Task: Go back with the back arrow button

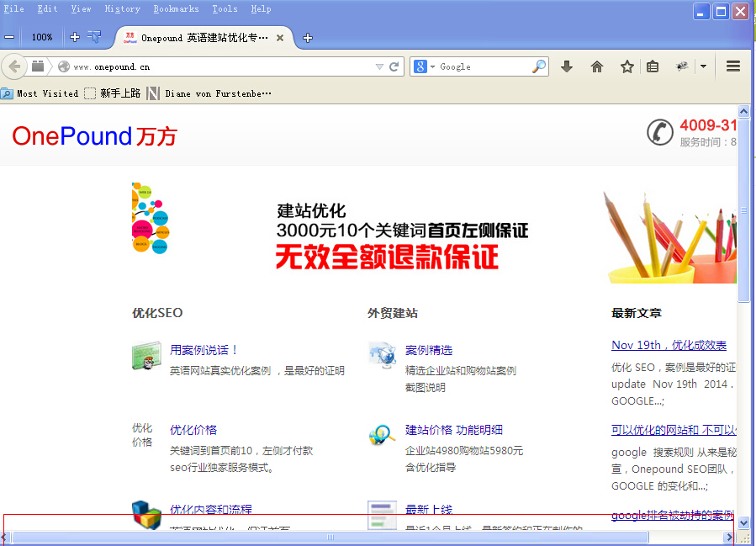Action: click(x=14, y=66)
